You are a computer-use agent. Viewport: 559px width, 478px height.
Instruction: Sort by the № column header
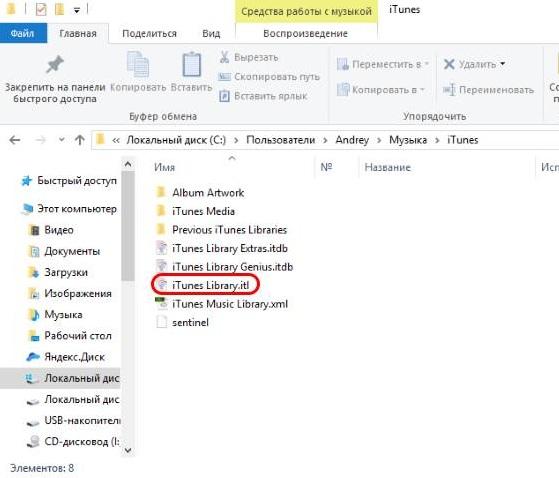[x=326, y=167]
